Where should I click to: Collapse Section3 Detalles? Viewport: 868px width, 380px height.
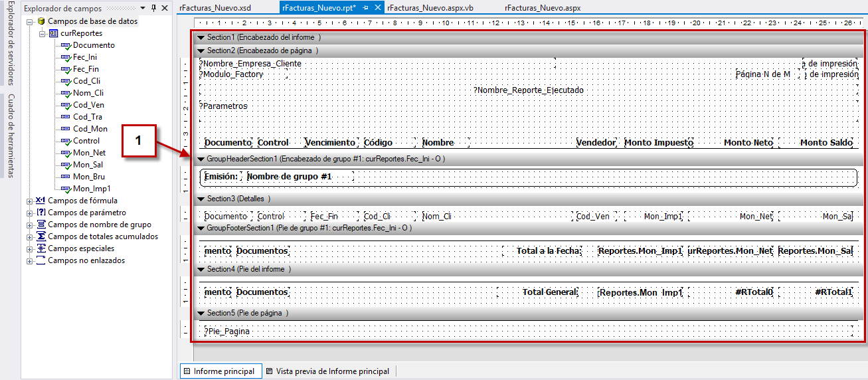pos(201,199)
